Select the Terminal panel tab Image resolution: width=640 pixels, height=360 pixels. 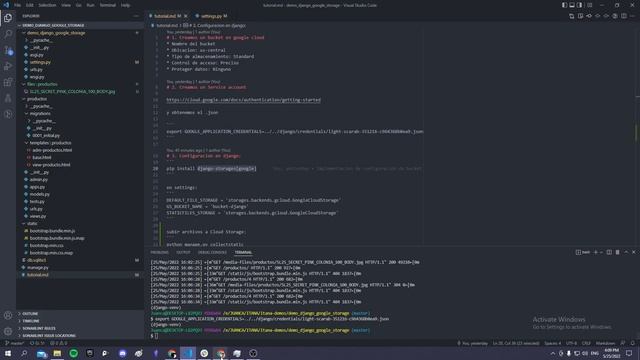[243, 252]
